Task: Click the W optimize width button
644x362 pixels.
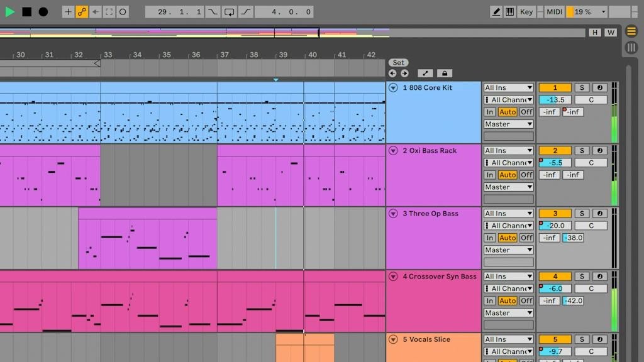Action: tap(611, 31)
